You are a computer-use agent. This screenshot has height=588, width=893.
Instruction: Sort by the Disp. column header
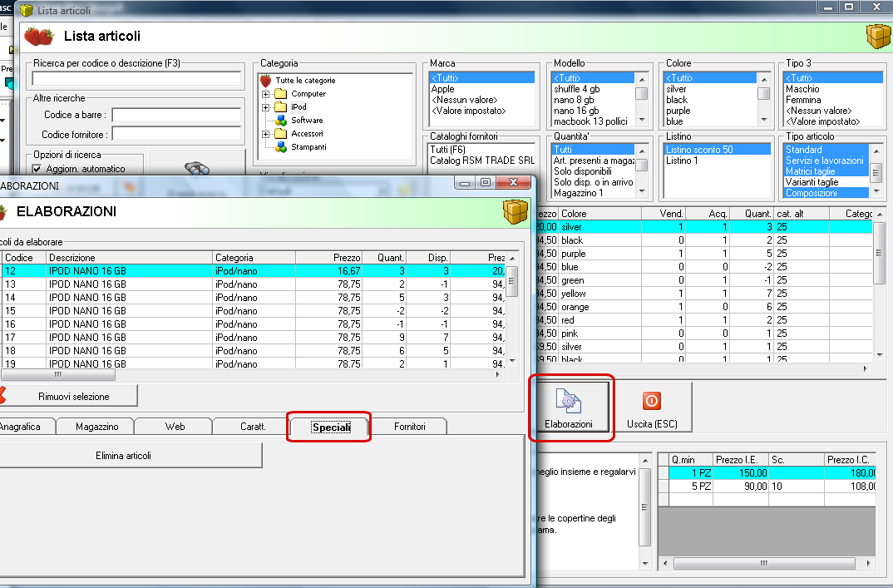point(428,258)
